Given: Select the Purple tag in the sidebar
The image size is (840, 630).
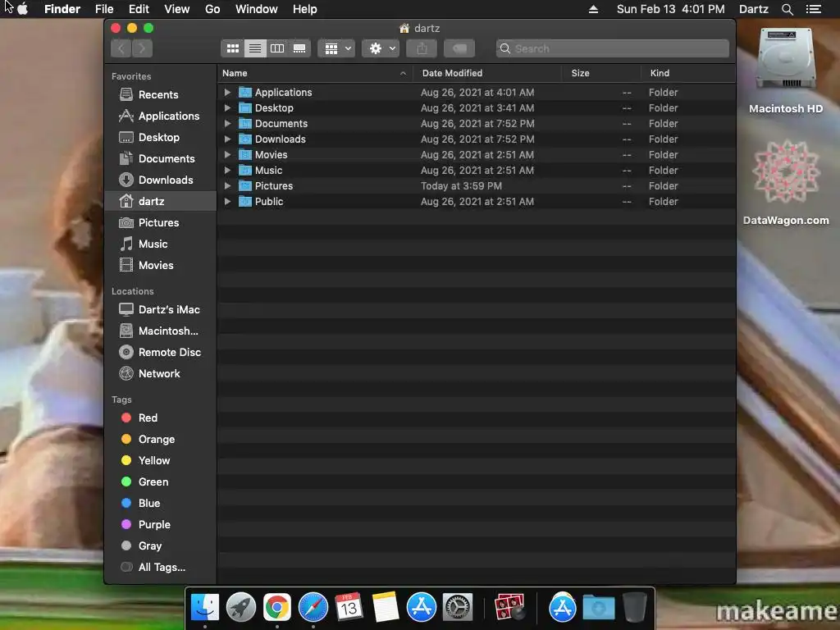Looking at the screenshot, I should tap(160, 525).
